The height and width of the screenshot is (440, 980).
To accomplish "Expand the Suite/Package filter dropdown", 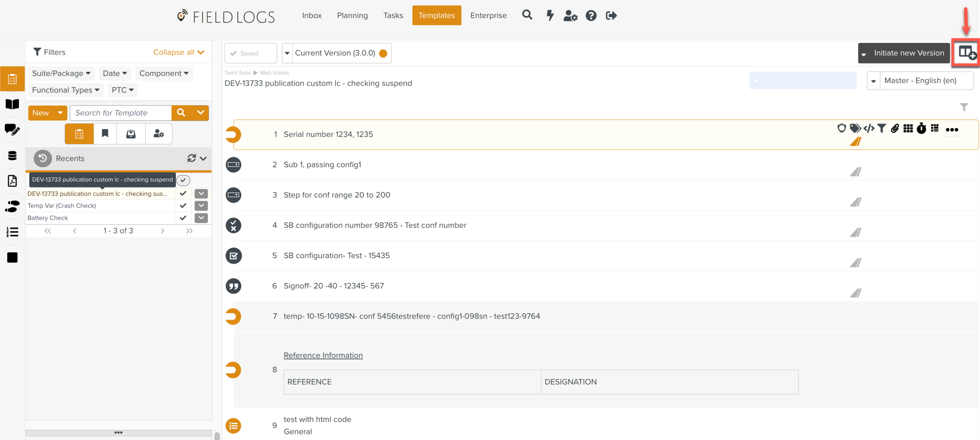I will [61, 73].
